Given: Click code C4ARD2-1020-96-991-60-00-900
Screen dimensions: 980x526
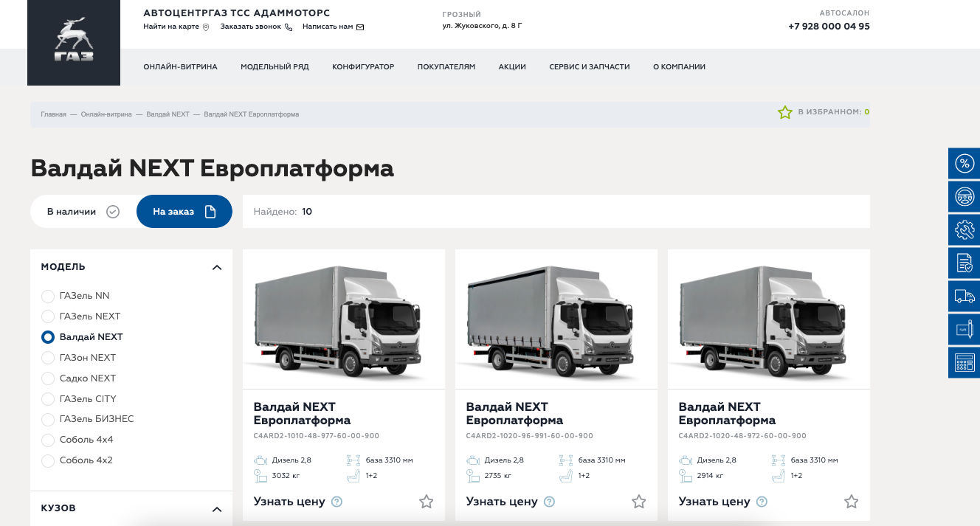Looking at the screenshot, I should 530,436.
